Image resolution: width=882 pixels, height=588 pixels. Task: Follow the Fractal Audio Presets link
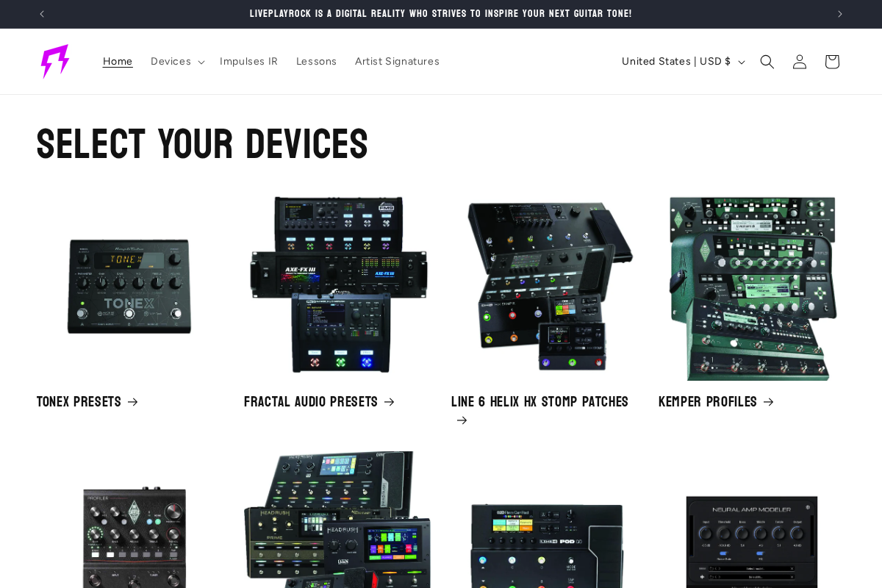pos(310,402)
